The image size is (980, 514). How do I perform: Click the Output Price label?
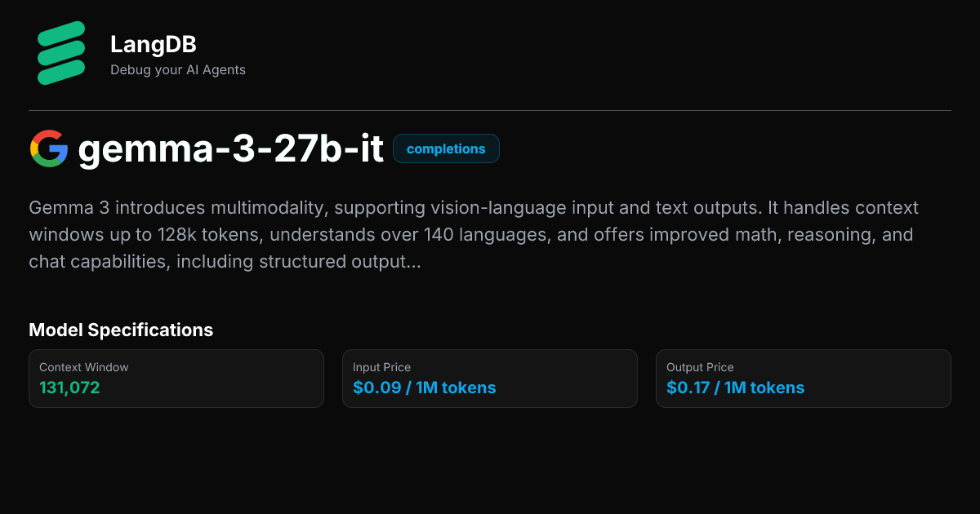(x=700, y=367)
